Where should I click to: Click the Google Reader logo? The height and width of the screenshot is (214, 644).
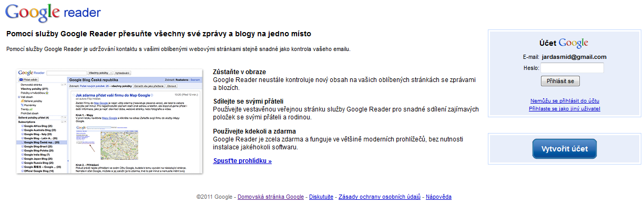pyautogui.click(x=54, y=12)
